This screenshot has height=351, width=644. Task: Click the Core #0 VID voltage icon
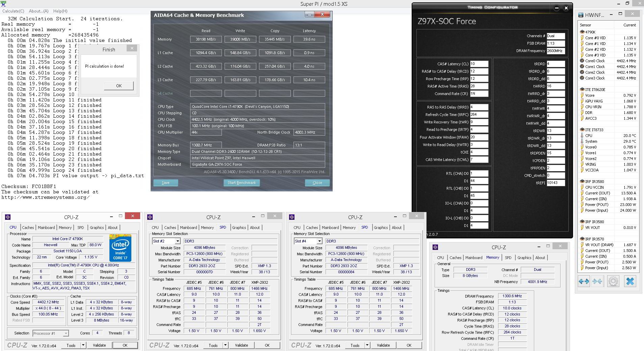pos(582,38)
